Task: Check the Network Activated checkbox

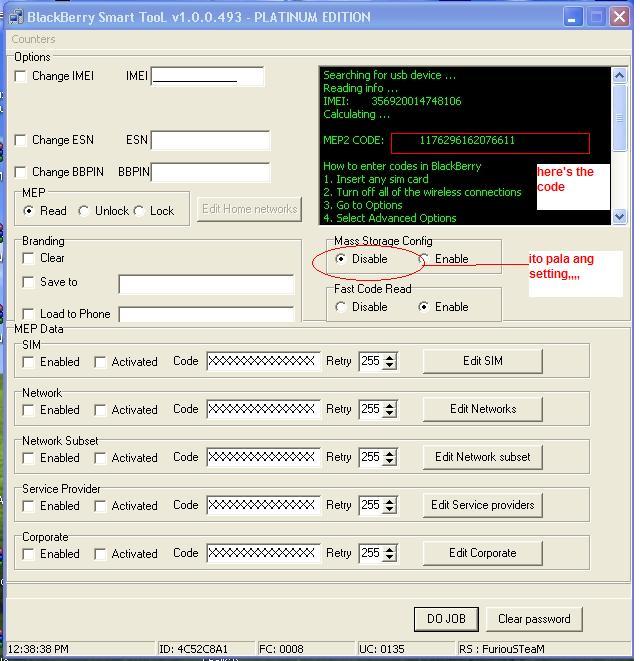Action: (x=100, y=410)
